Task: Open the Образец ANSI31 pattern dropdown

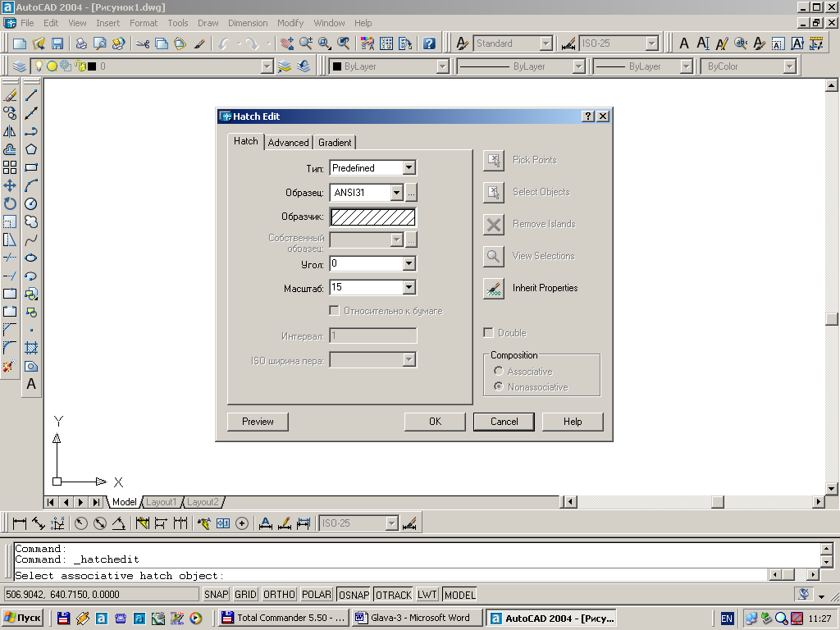Action: pos(396,192)
